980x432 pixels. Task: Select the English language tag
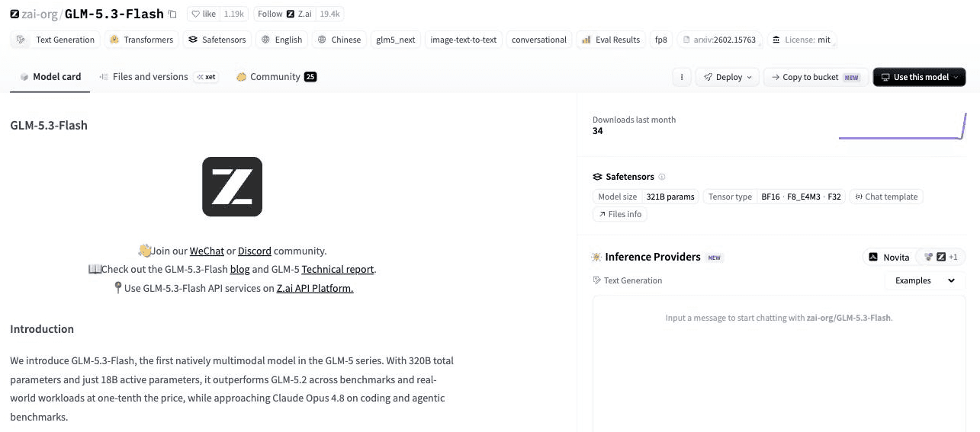pyautogui.click(x=281, y=40)
